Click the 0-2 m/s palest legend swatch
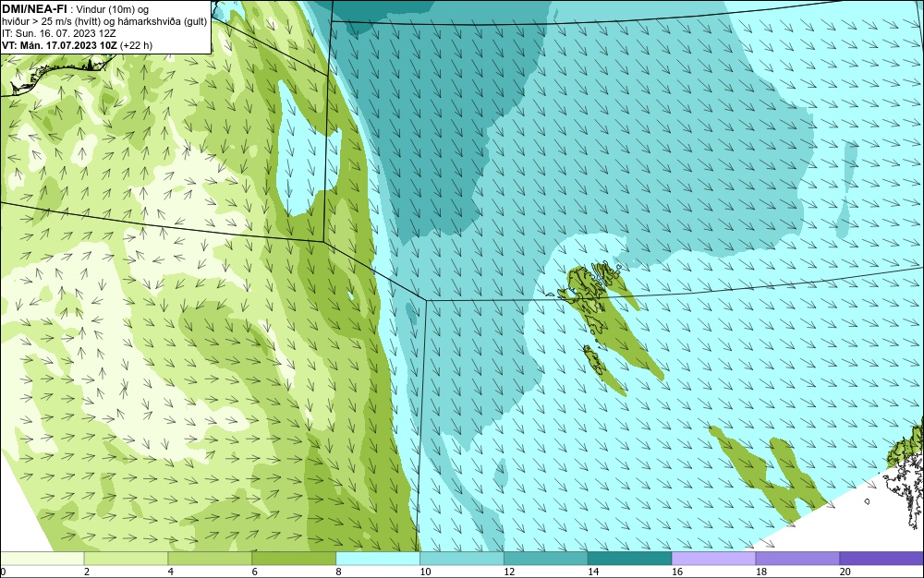Screen dimensions: 924x578 click(x=43, y=559)
